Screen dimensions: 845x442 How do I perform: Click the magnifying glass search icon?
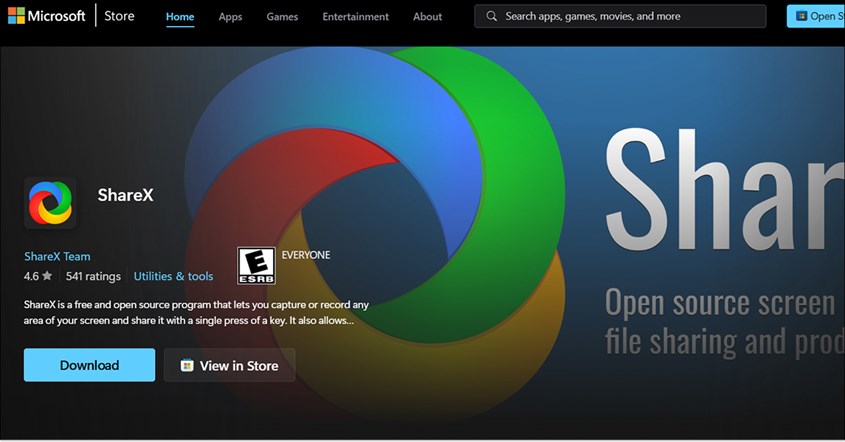492,16
